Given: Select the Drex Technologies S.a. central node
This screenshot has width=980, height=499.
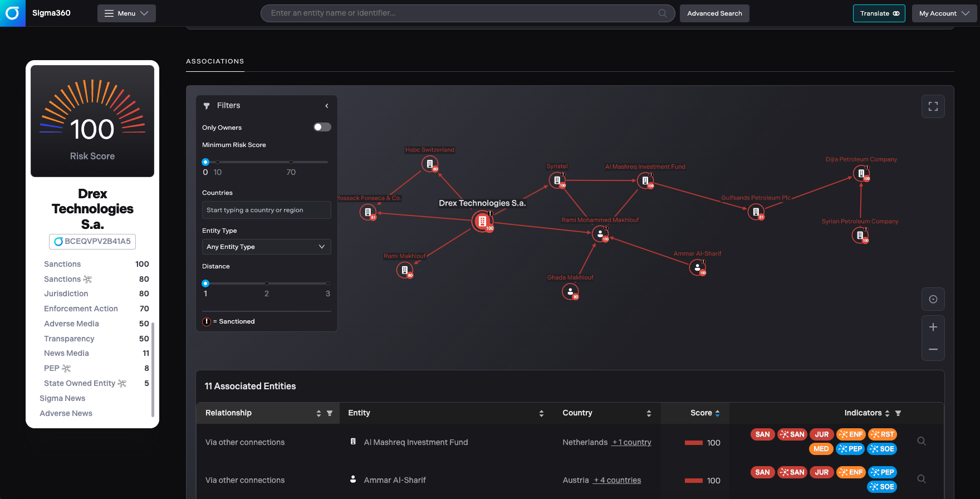Looking at the screenshot, I should [482, 221].
